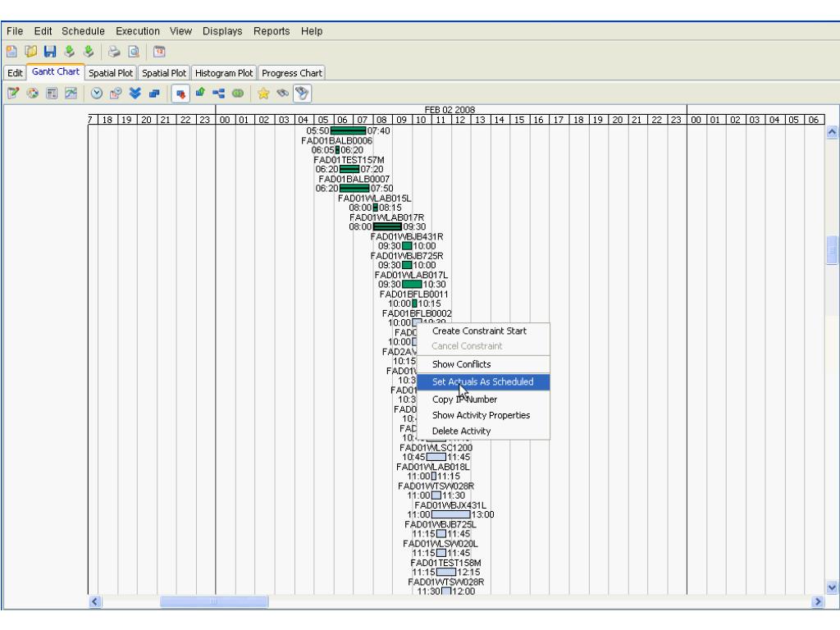Toggle the mouse pointer tool button
Screen dimensions: 840x630
302,94
